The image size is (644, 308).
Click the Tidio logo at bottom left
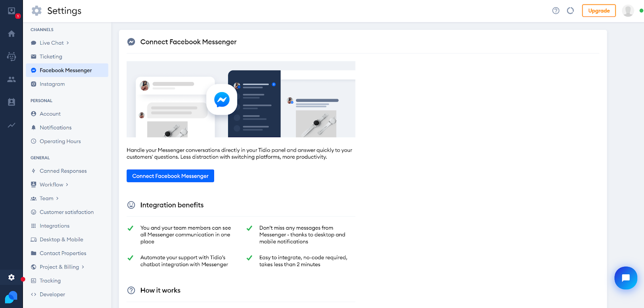click(x=11, y=298)
